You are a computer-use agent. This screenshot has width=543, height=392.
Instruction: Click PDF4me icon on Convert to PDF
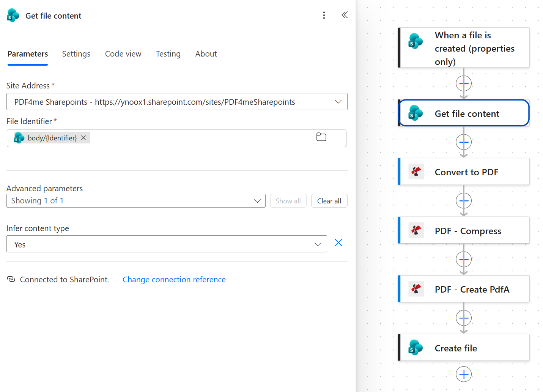416,172
